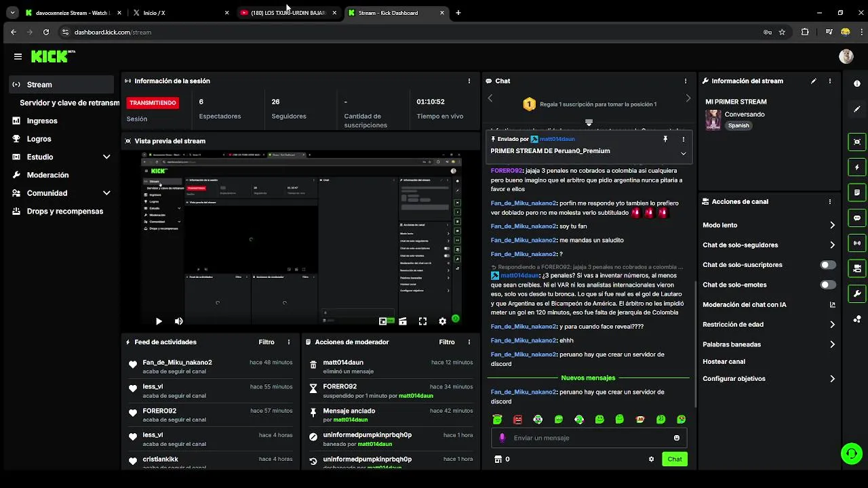
Task: Enter fullscreen in the stream preview
Action: pyautogui.click(x=422, y=321)
